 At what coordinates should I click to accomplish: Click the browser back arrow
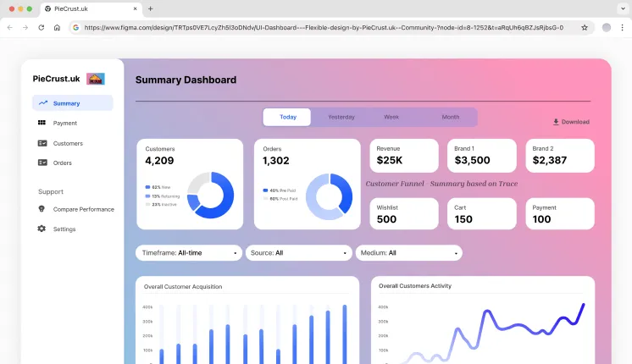[x=10, y=27]
